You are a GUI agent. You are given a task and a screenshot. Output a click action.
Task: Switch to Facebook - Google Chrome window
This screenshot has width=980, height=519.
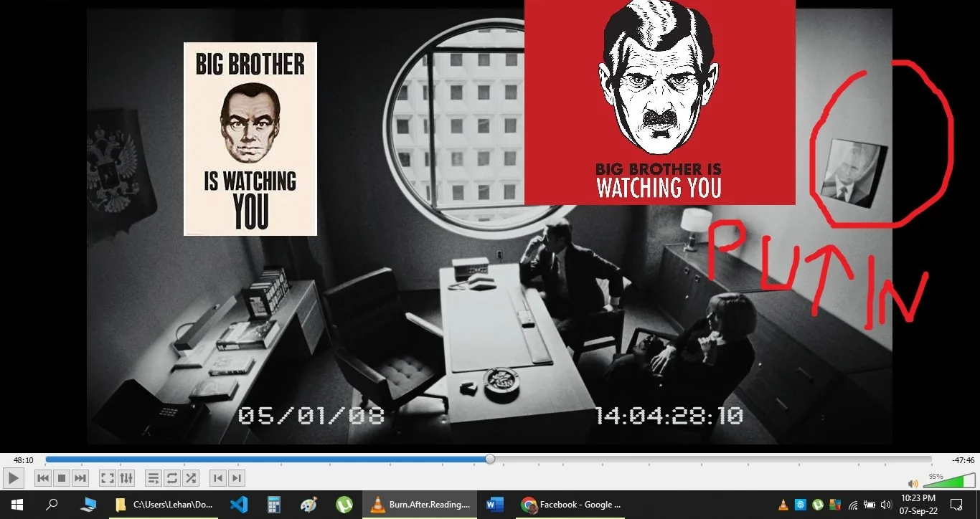[570, 505]
